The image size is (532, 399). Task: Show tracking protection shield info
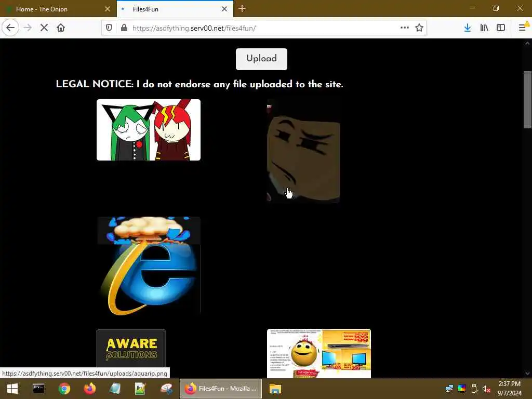coord(109,28)
